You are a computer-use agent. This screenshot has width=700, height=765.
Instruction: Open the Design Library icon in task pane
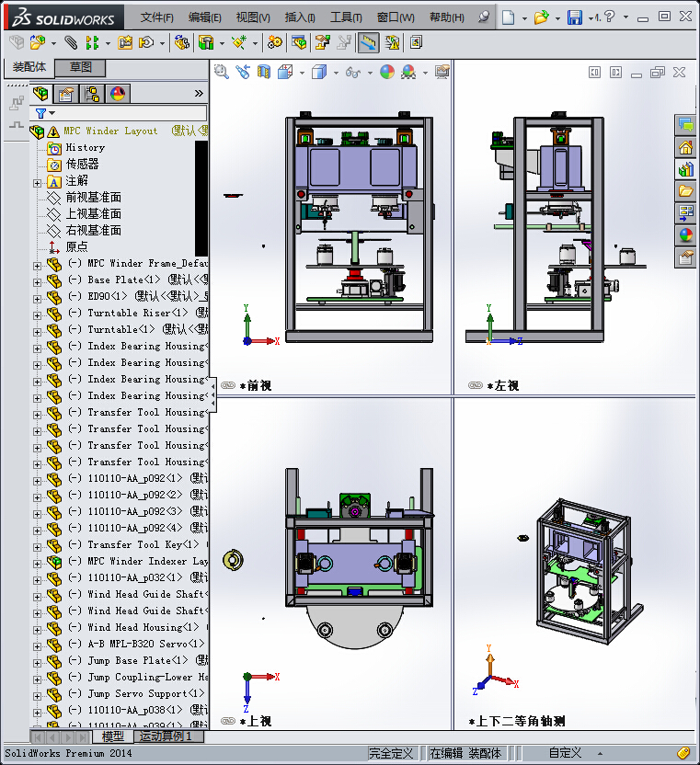685,169
